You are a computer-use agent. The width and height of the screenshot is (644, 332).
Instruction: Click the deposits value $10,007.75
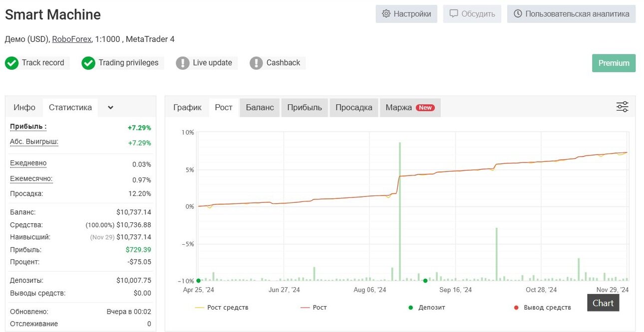click(x=134, y=281)
